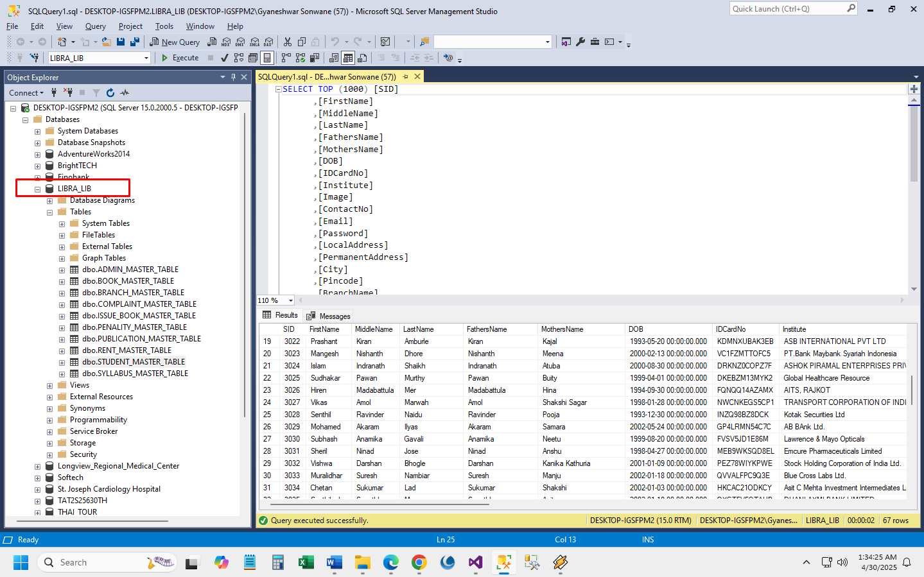The width and height of the screenshot is (924, 577).
Task: Open the Edit menu
Action: (x=37, y=26)
